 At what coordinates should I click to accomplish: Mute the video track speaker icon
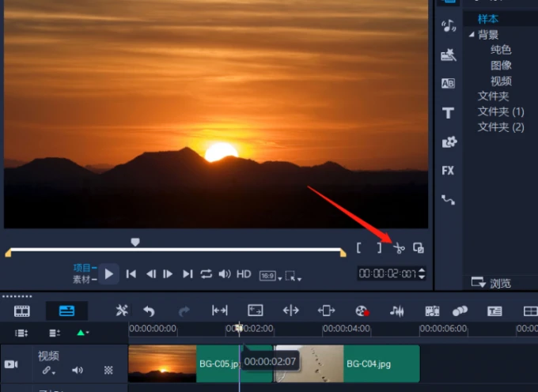pos(78,370)
